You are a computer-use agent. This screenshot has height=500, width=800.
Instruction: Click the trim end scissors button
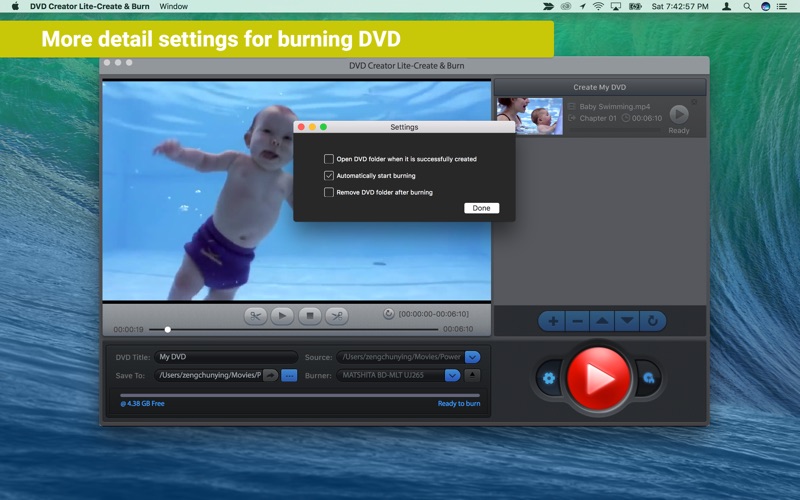point(337,316)
